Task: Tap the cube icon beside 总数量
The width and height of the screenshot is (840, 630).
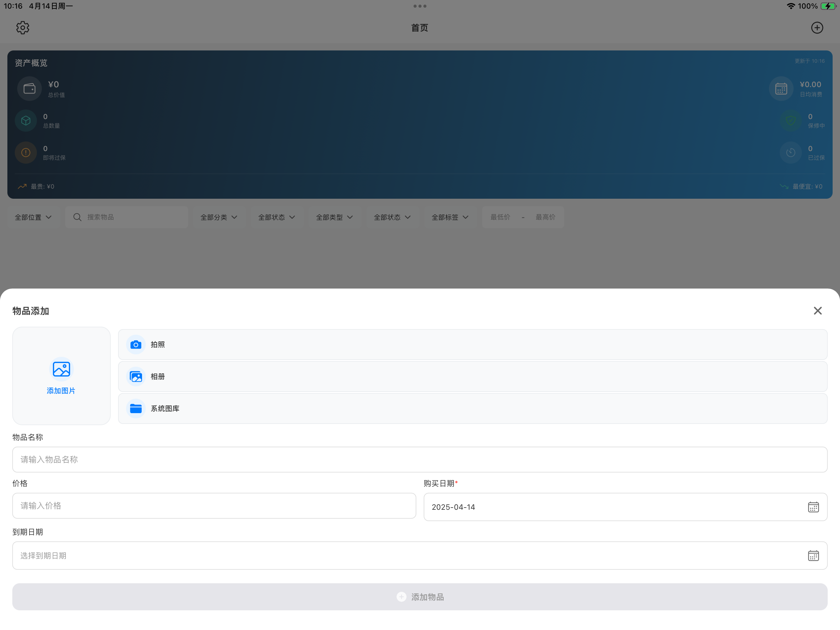Action: [x=26, y=121]
